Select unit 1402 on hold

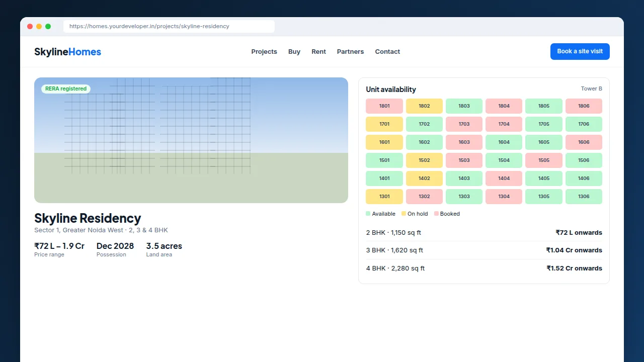424,178
